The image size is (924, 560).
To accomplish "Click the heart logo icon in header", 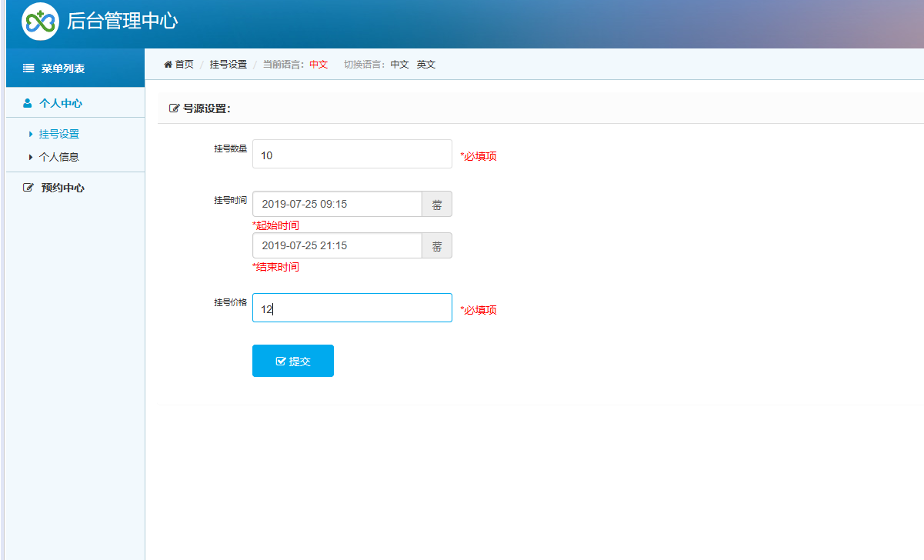I will coord(40,22).
